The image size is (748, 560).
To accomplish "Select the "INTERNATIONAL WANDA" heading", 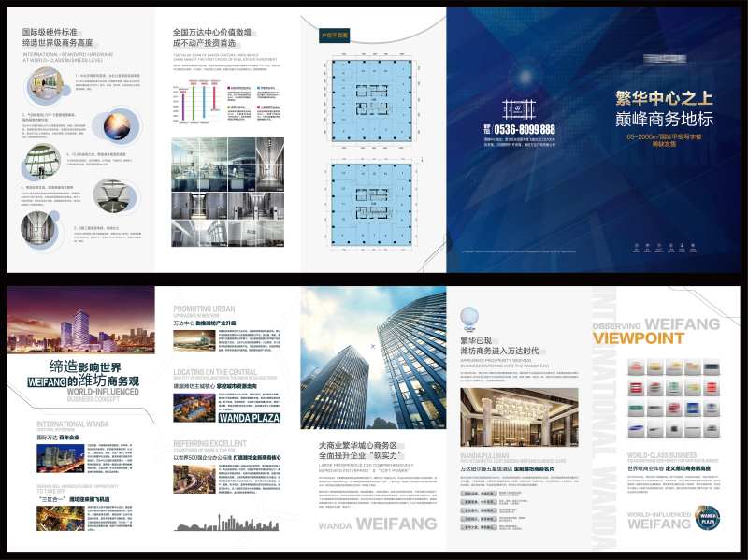I will pos(73,424).
